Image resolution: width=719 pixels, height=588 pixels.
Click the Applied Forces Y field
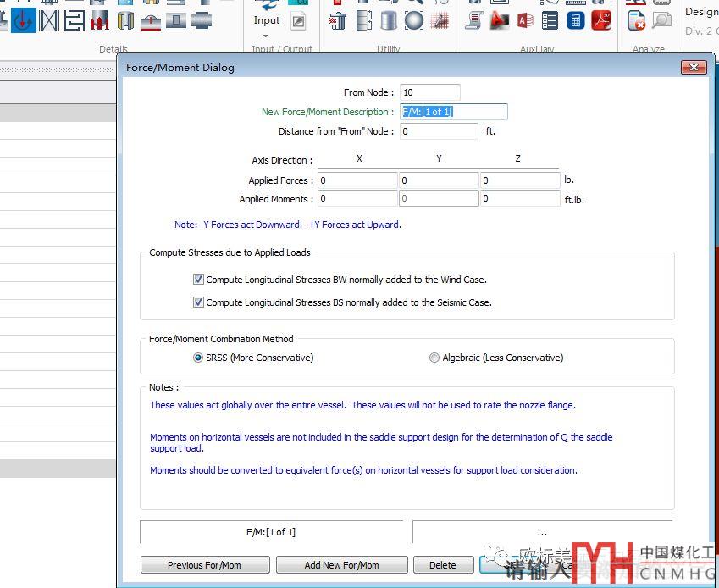[438, 180]
